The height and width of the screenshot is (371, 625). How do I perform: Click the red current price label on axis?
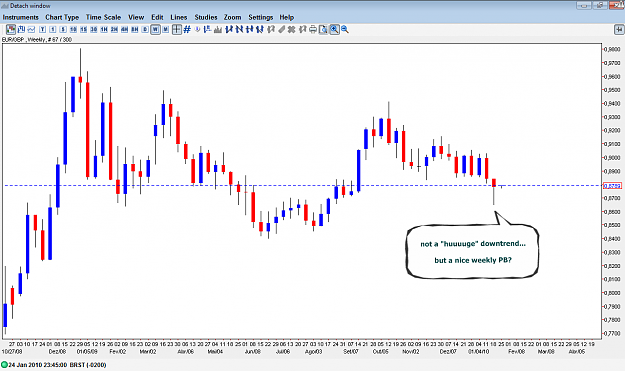pos(612,186)
